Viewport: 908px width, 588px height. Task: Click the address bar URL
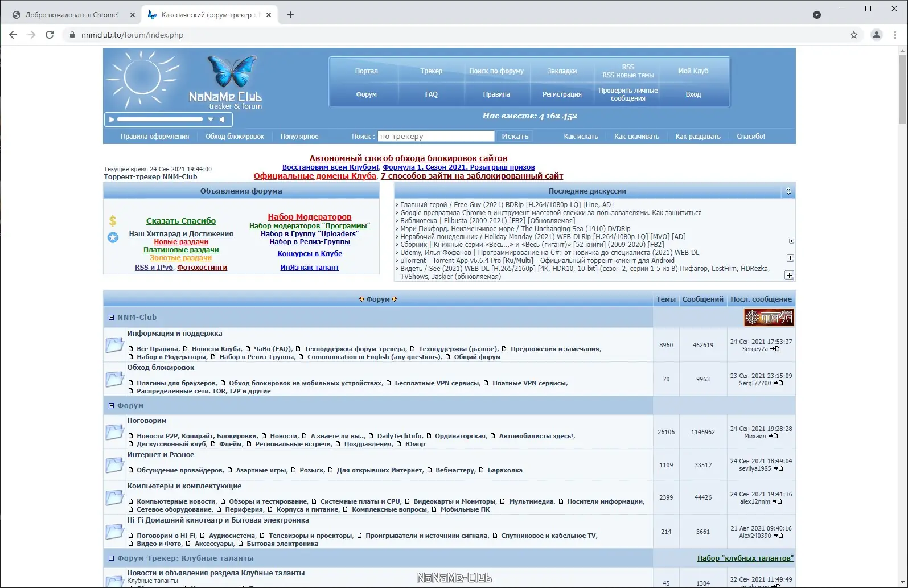(132, 35)
